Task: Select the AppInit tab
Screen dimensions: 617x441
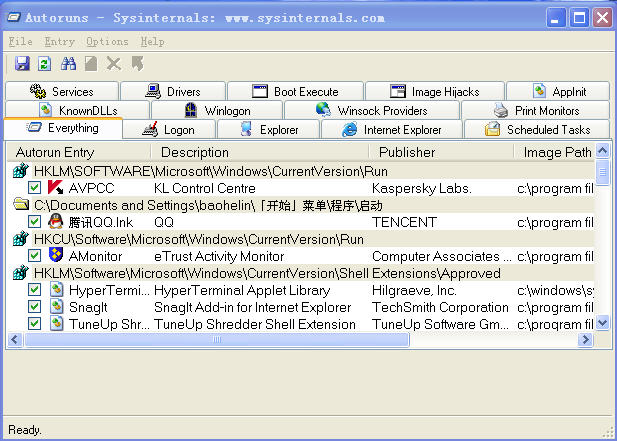Action: [558, 91]
